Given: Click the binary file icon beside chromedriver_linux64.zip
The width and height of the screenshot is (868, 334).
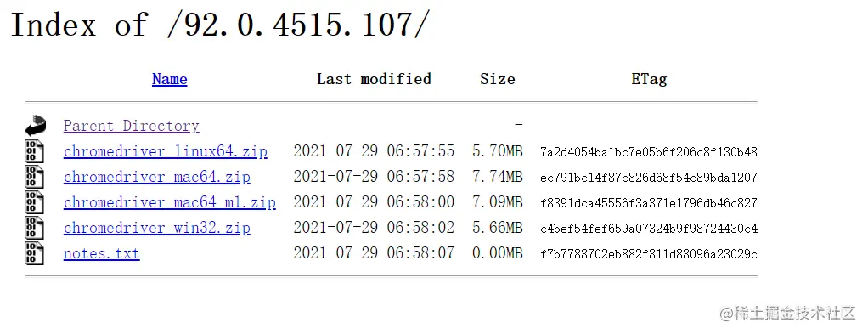Looking at the screenshot, I should [34, 151].
